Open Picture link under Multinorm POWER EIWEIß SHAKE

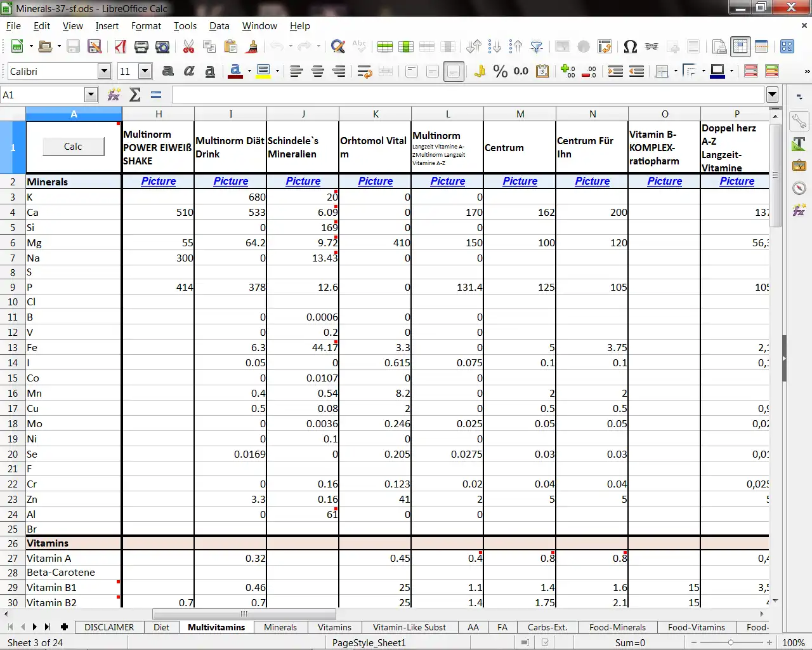point(159,181)
